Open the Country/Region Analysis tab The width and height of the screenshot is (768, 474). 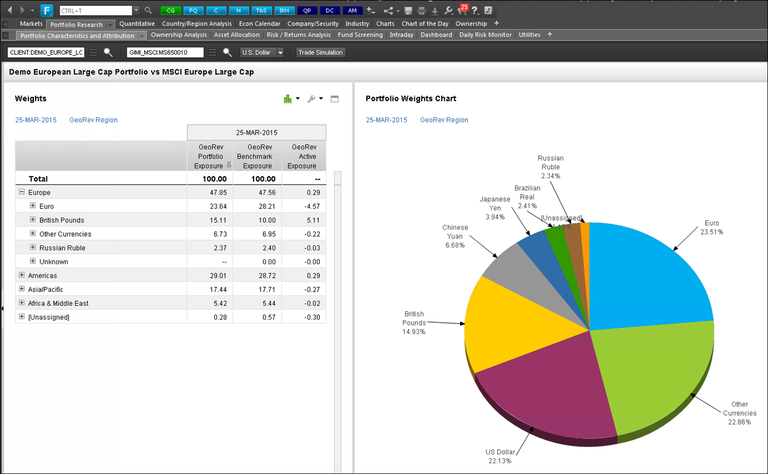197,24
